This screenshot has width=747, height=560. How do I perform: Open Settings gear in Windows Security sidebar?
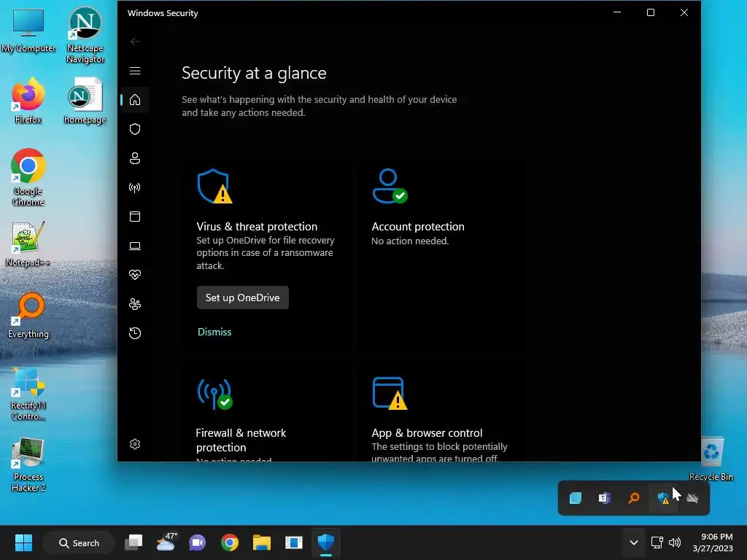[135, 444]
